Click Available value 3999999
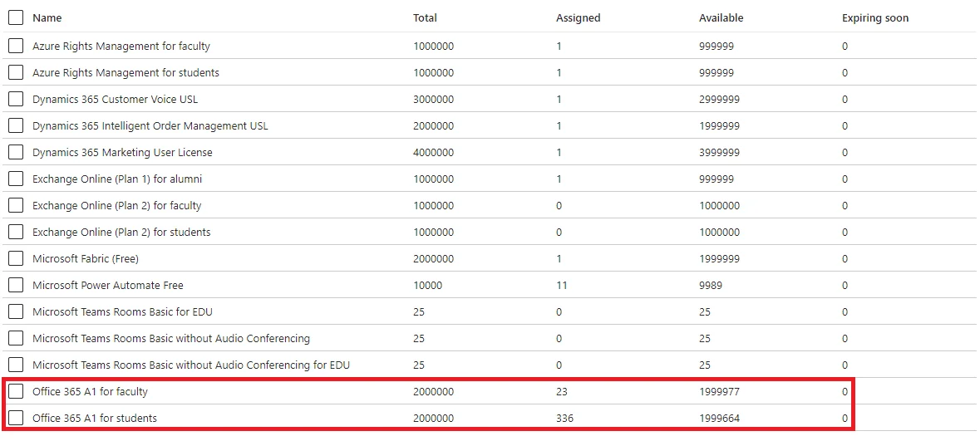980x441 pixels. (x=719, y=153)
